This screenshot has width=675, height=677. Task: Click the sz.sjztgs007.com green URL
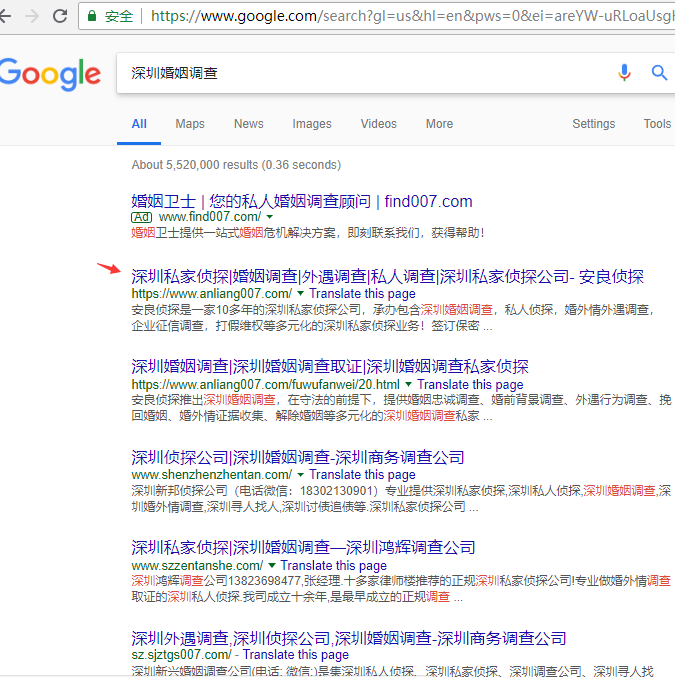pos(181,655)
